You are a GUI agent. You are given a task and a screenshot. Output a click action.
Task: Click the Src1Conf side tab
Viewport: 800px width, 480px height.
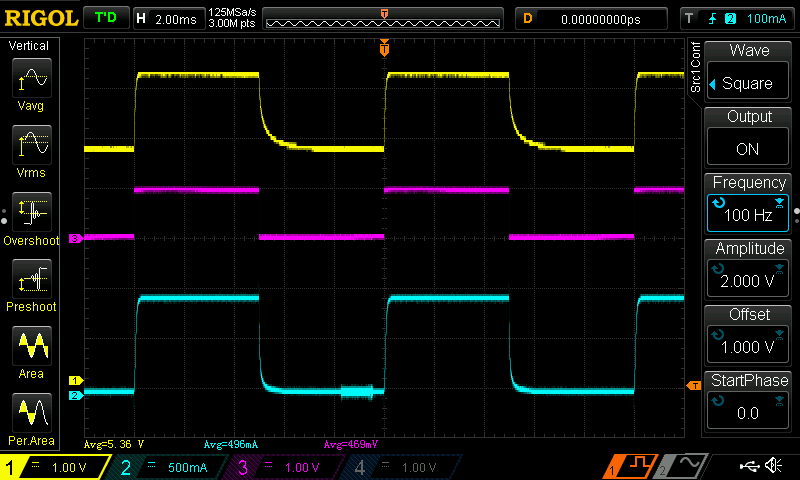pyautogui.click(x=696, y=68)
